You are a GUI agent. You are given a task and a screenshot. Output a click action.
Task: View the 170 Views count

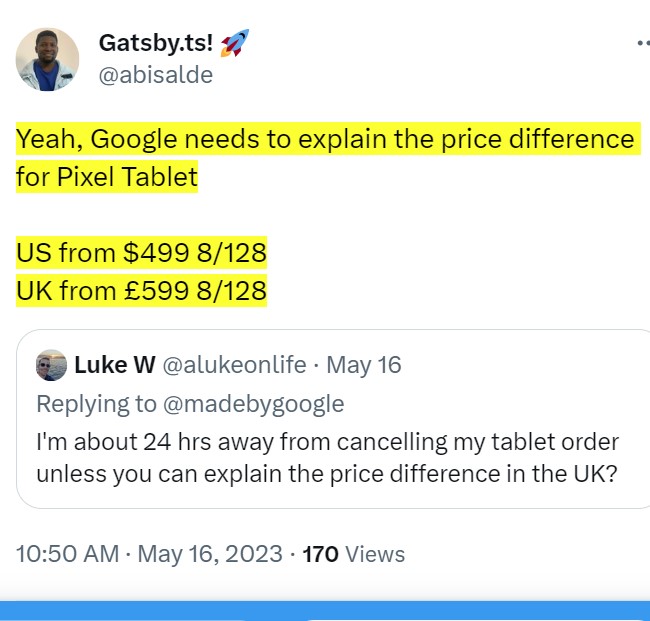353,553
